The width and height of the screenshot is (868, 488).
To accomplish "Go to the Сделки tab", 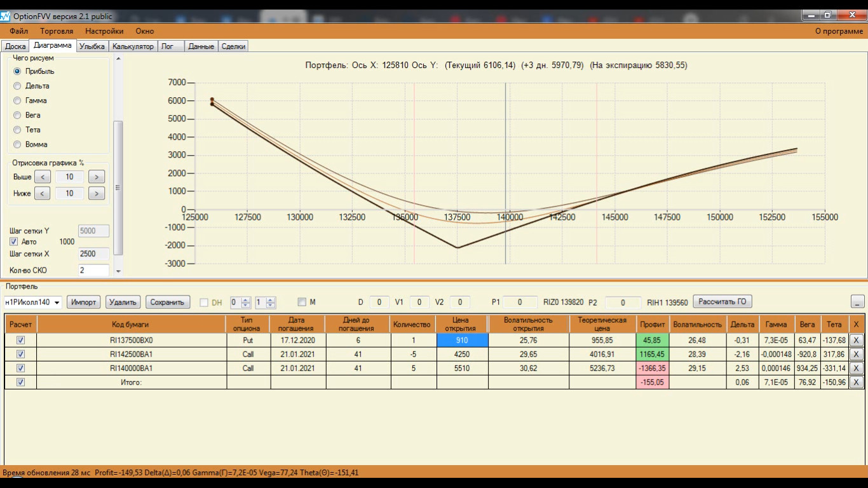I will (233, 46).
